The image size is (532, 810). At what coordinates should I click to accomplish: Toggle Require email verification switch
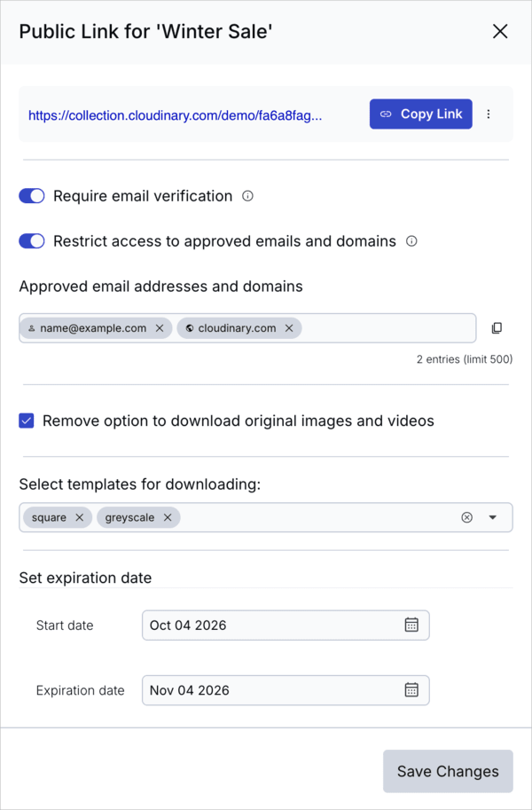(32, 196)
